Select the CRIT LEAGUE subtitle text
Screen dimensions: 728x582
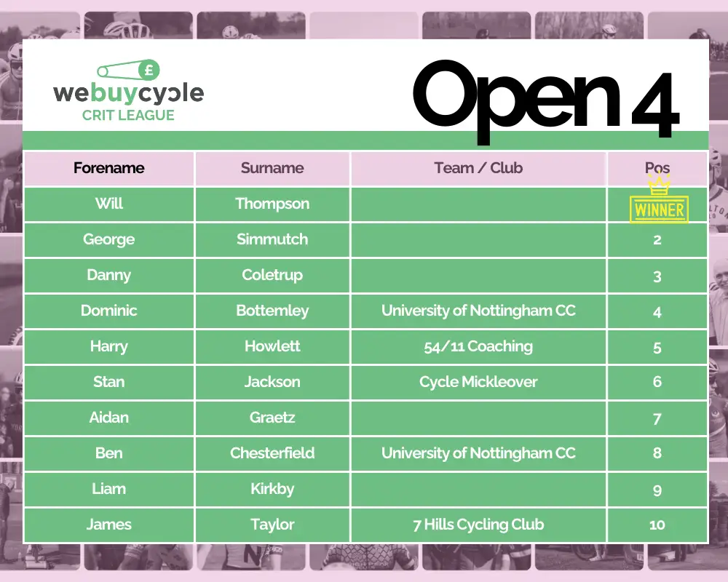(x=128, y=115)
